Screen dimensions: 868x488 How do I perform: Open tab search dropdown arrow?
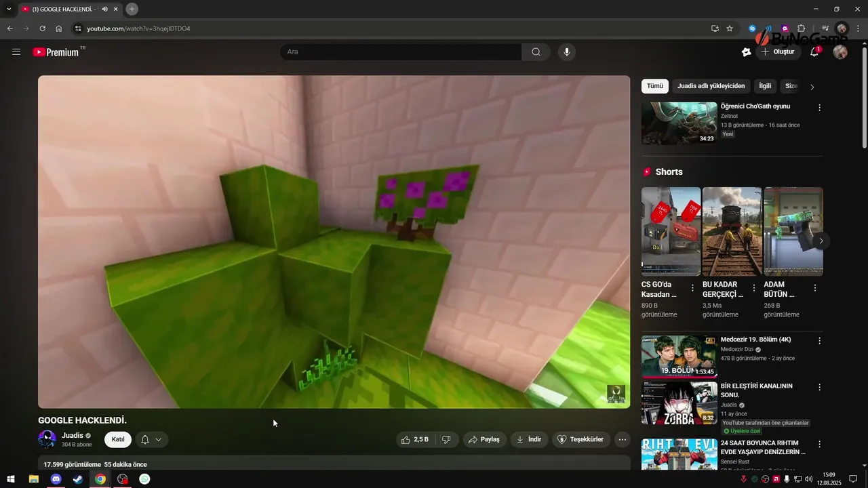pos(9,9)
